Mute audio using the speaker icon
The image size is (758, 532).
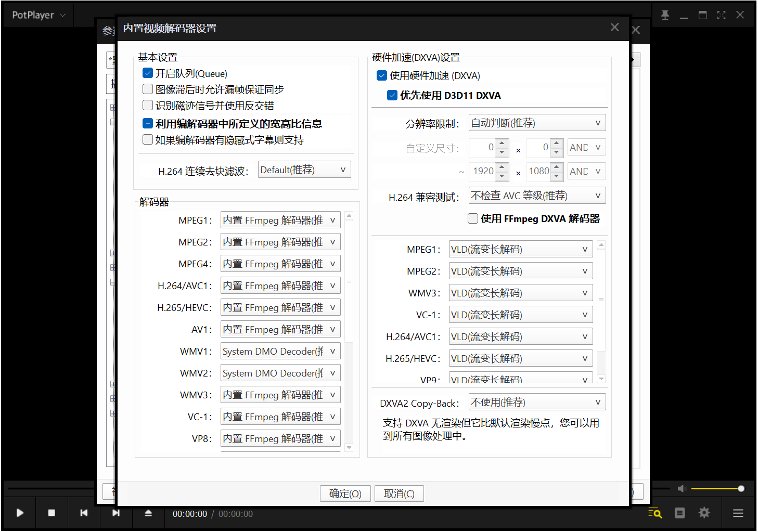(682, 488)
